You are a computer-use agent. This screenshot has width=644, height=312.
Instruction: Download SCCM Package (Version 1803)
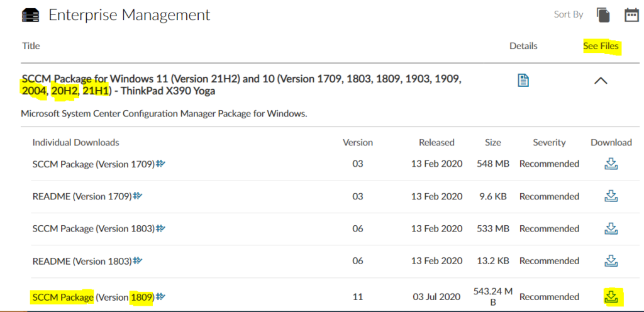611,228
